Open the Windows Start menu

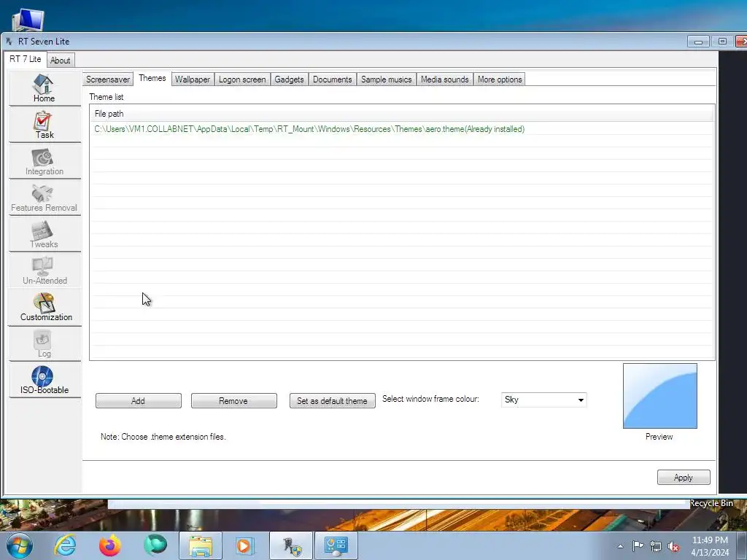click(20, 545)
